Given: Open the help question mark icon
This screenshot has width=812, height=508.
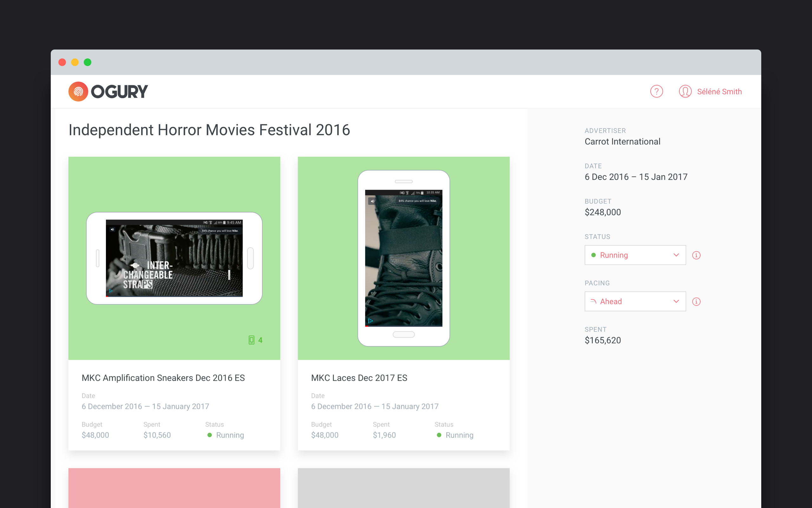Looking at the screenshot, I should pos(656,91).
